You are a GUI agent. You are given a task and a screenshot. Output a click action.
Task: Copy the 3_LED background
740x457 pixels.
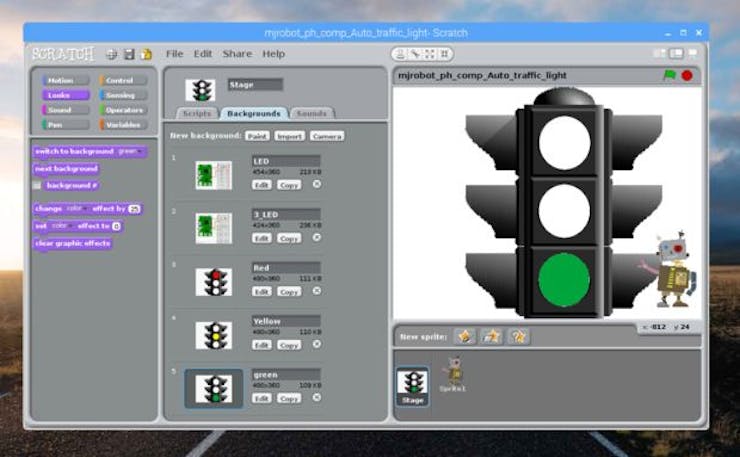pos(289,238)
